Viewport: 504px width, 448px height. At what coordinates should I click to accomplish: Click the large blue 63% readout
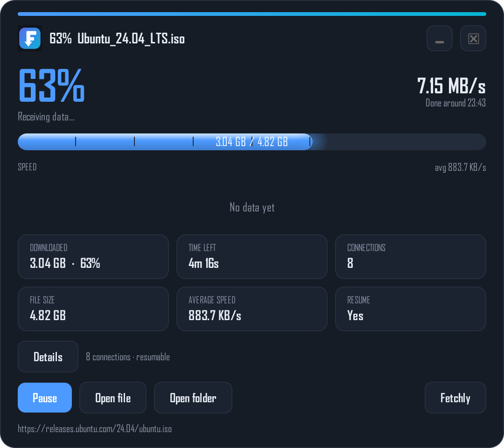pos(51,86)
